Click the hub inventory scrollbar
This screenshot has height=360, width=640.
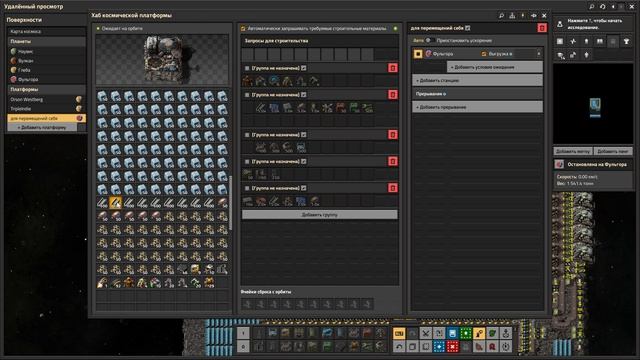(x=230, y=202)
